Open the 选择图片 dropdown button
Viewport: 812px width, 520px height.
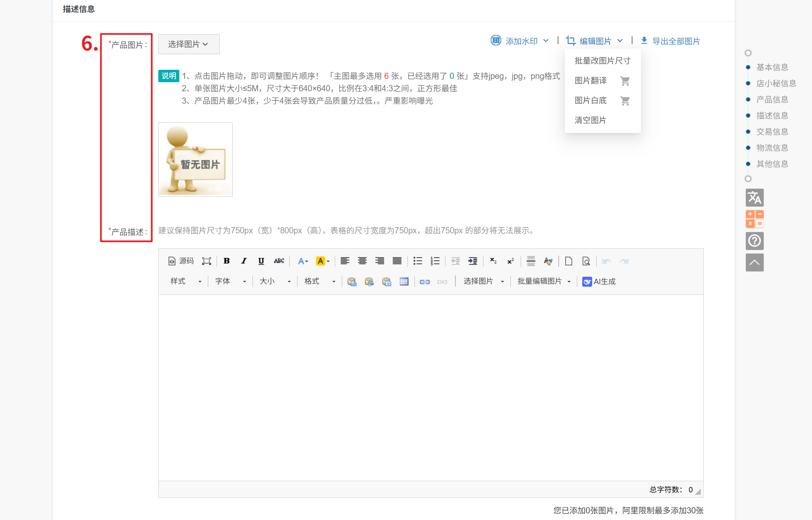(x=188, y=44)
